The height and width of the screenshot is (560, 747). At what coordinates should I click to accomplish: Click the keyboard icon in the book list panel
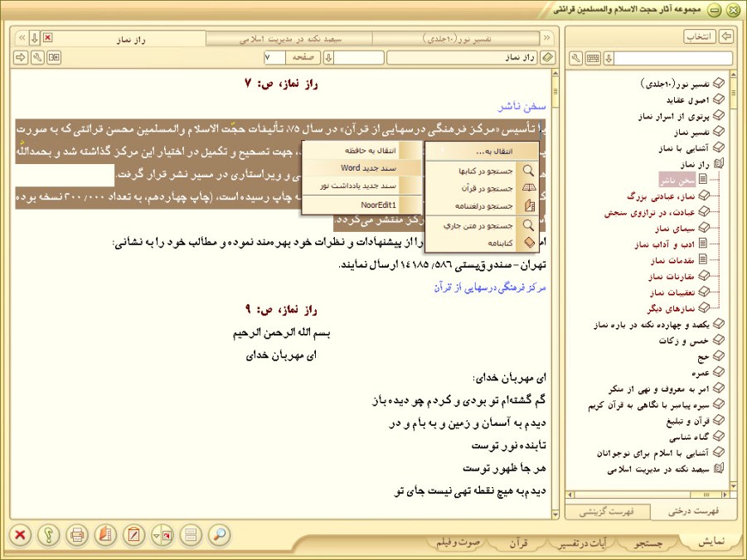[593, 58]
